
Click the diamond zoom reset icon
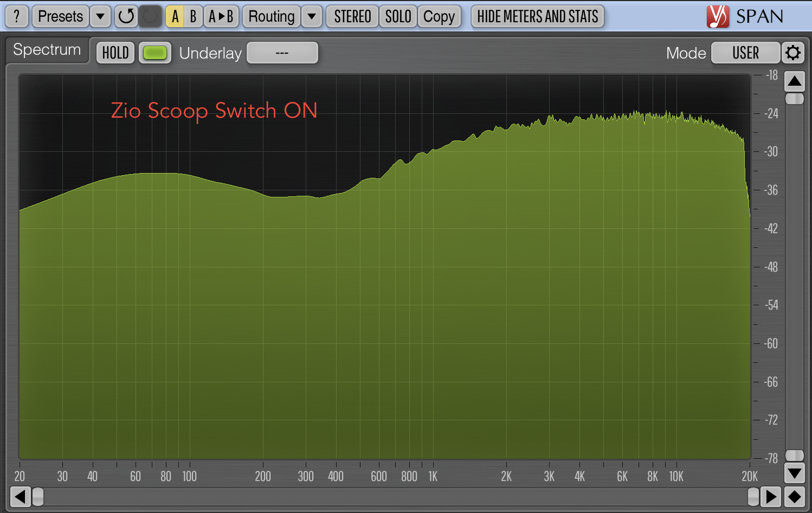point(795,496)
